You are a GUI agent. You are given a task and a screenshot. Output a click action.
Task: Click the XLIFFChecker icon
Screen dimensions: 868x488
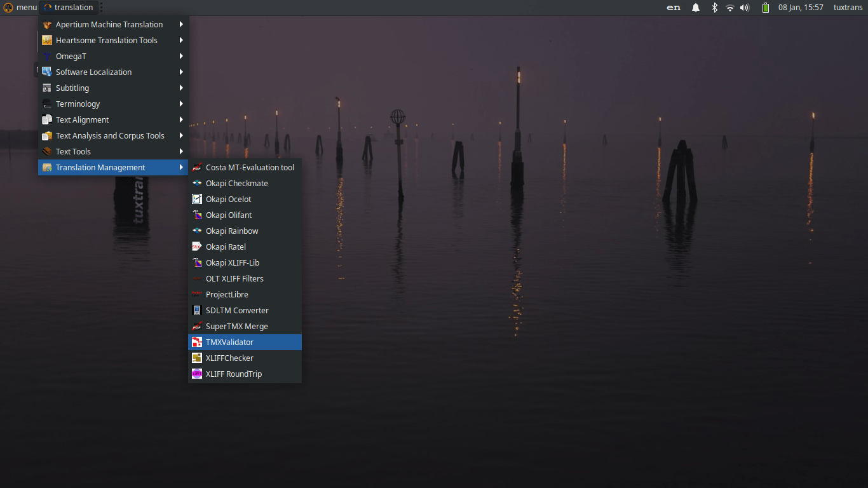tap(197, 358)
